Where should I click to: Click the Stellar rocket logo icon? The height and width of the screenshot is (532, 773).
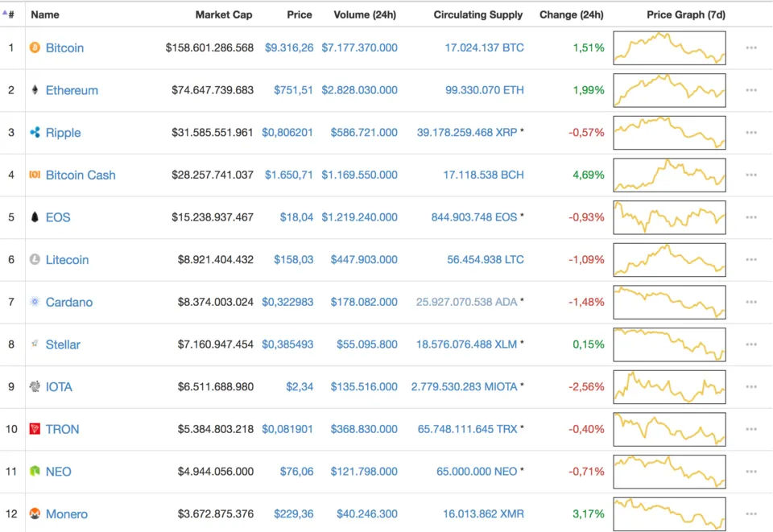pyautogui.click(x=35, y=344)
